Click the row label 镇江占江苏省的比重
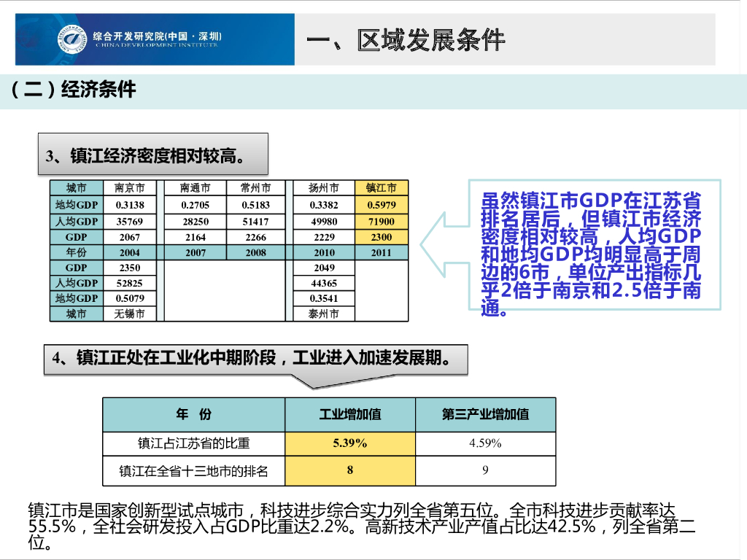This screenshot has width=747, height=560. [x=194, y=443]
